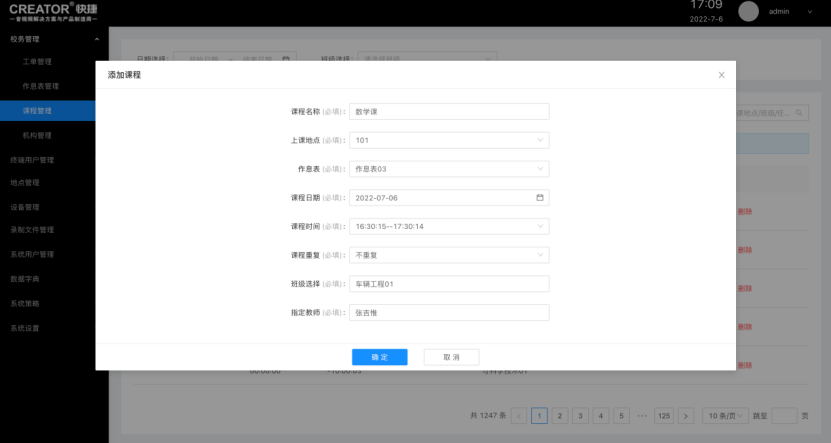The height and width of the screenshot is (443, 831).
Task: Click the previous page arrow
Action: (x=519, y=416)
